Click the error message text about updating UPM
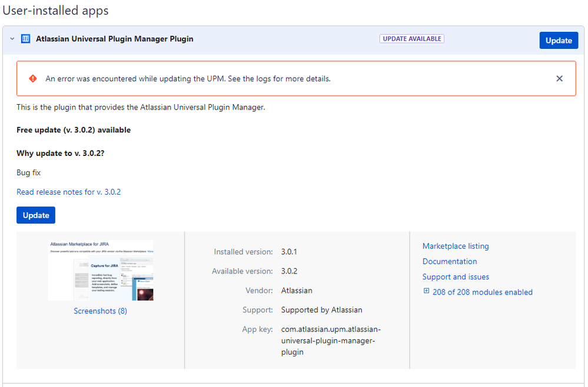 (188, 79)
